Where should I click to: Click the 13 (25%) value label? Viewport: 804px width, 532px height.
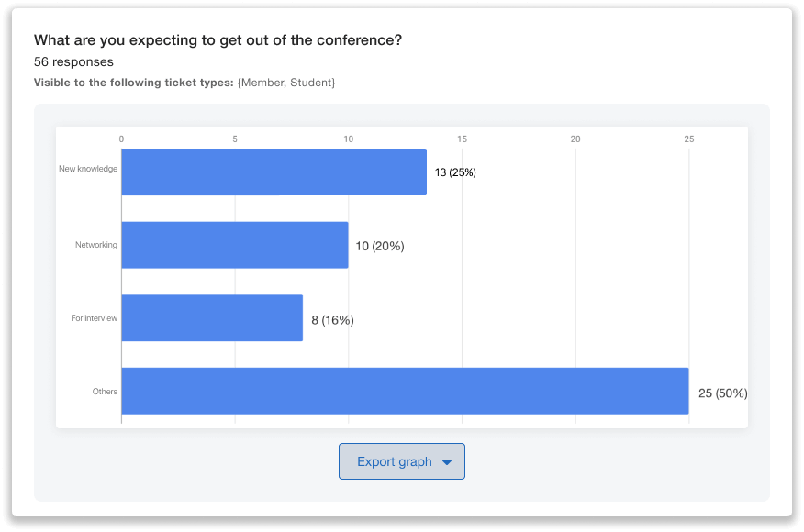tap(455, 172)
